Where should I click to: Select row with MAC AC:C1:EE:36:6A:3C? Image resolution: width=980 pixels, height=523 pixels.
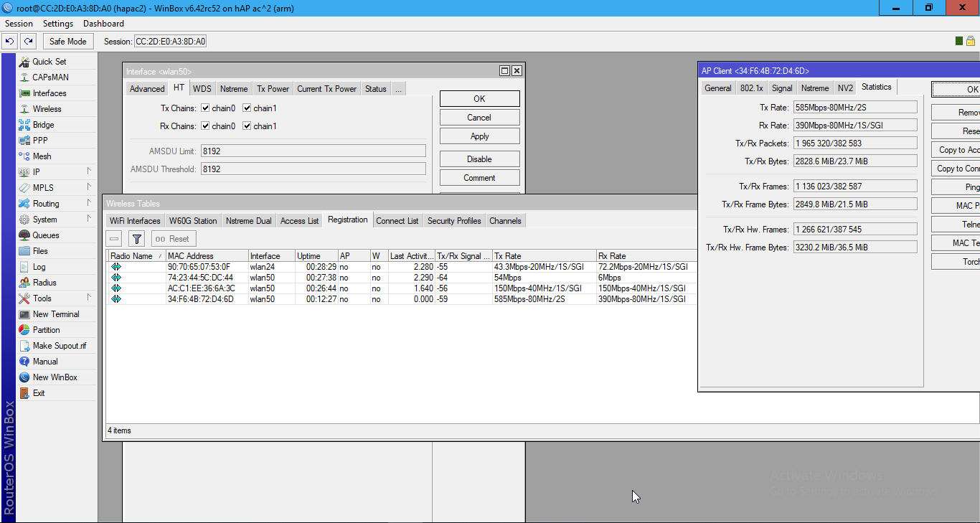pos(402,288)
